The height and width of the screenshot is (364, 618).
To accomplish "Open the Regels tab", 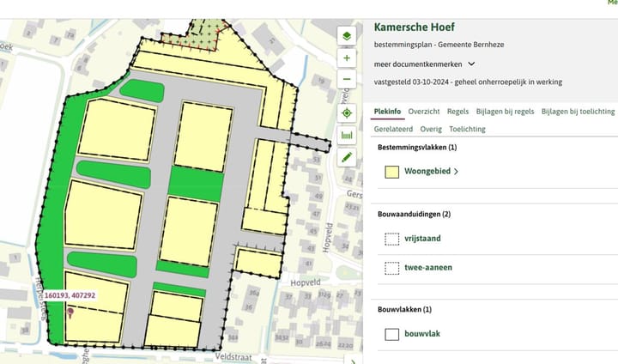I will tap(457, 112).
